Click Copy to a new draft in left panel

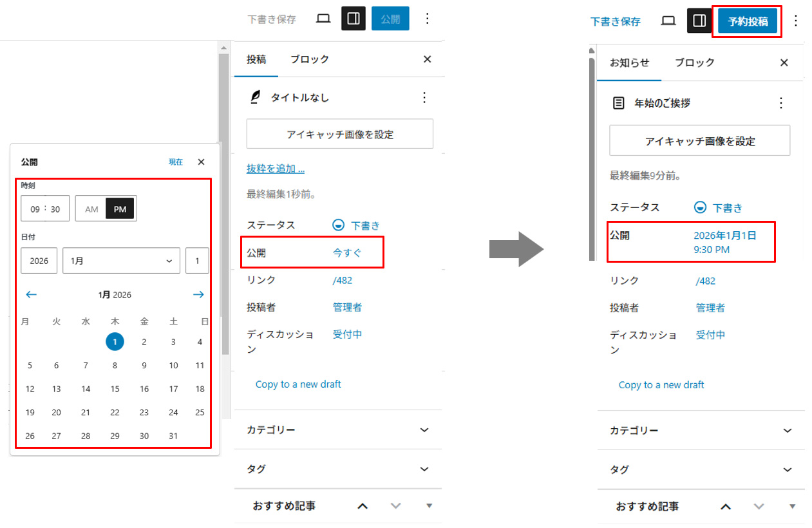[x=298, y=384]
